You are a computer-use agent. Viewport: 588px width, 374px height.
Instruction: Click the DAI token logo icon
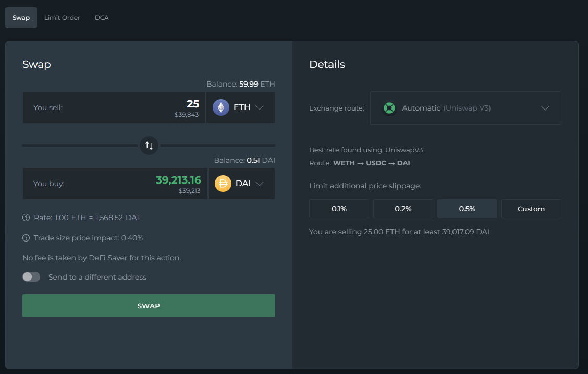[x=223, y=184]
